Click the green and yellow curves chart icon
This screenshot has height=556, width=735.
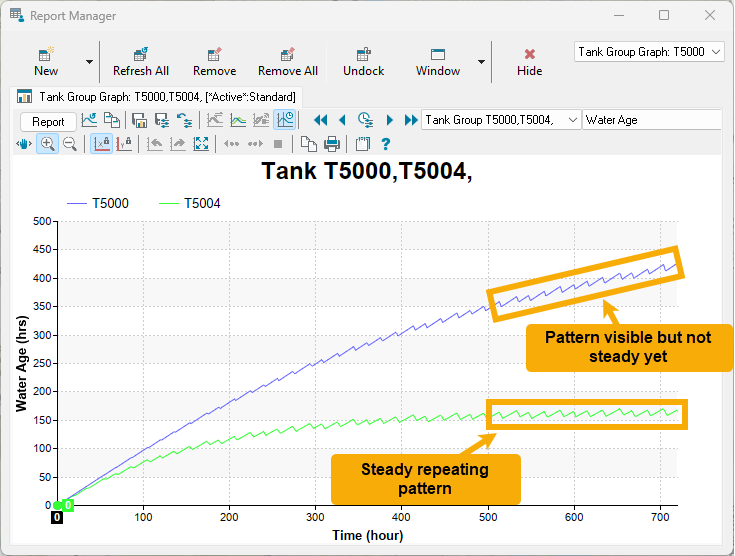(x=238, y=120)
